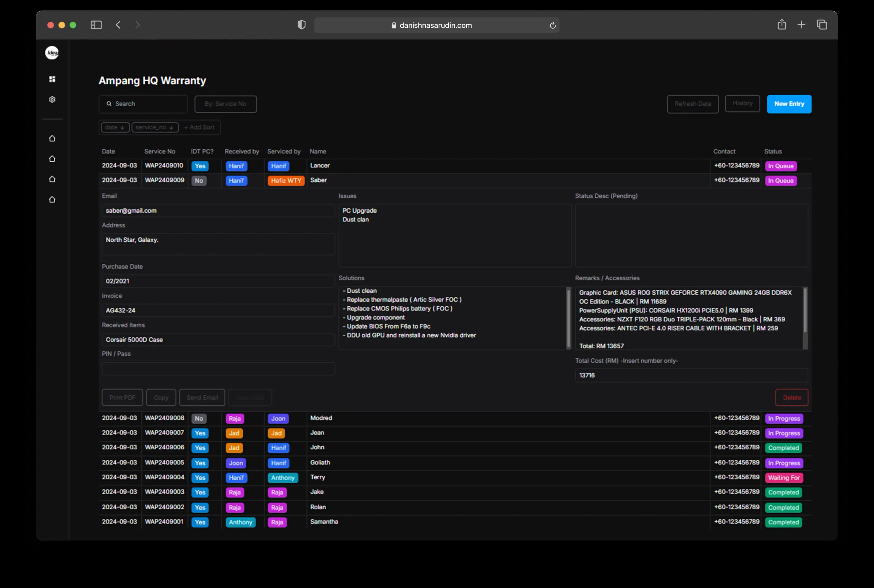This screenshot has width=874, height=588.
Task: Open the History view
Action: click(x=742, y=104)
